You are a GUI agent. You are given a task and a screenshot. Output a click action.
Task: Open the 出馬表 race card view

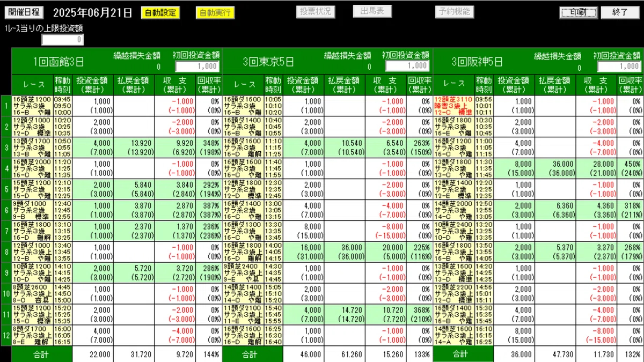(372, 11)
